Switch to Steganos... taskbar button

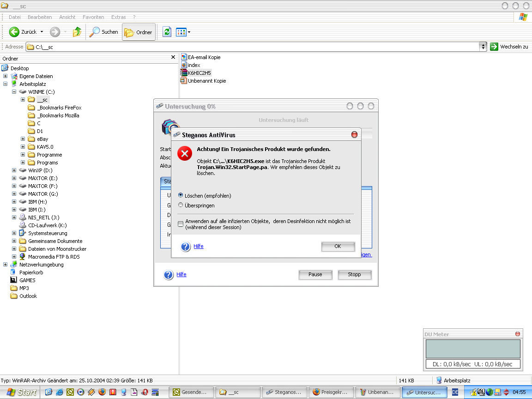pyautogui.click(x=284, y=392)
